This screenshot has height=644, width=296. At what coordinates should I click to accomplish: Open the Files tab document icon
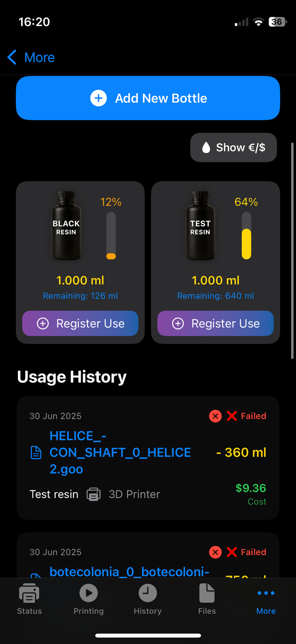[207, 593]
